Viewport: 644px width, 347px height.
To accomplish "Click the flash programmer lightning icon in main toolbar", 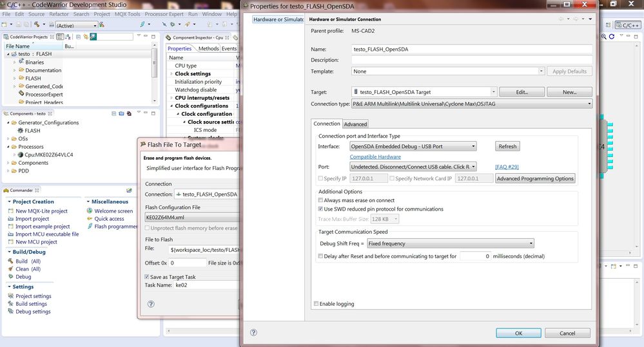I will [142, 24].
